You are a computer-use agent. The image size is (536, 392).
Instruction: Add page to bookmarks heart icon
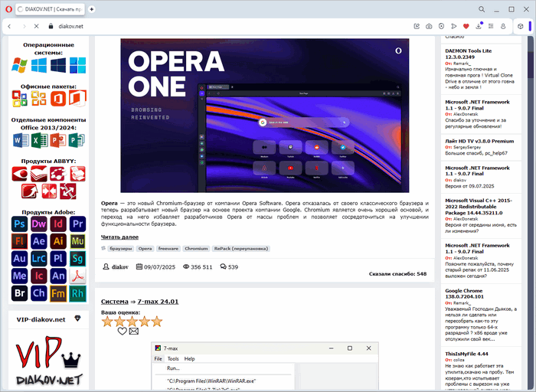[466, 26]
